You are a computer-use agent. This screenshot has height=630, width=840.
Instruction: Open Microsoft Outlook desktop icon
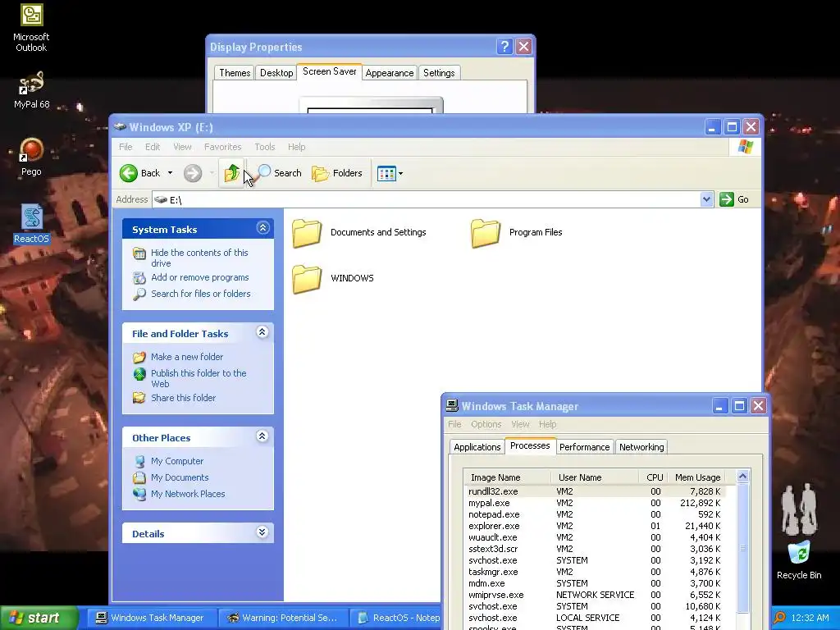(31, 28)
